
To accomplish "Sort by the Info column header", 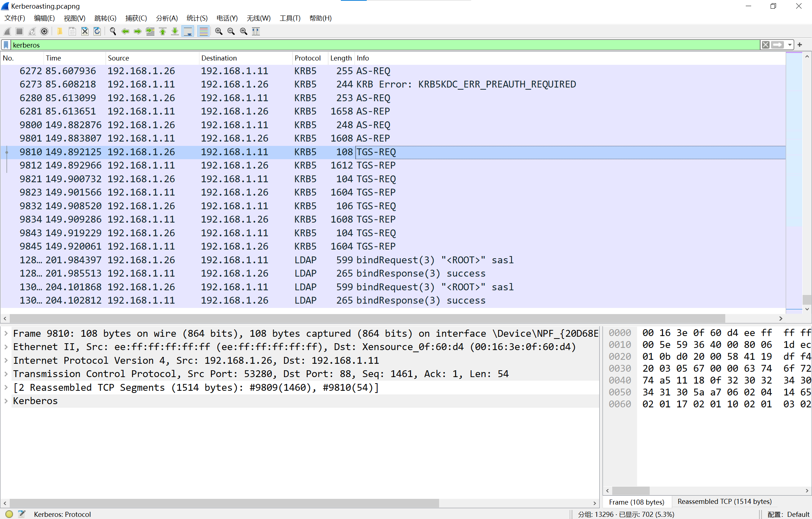I will coord(570,58).
